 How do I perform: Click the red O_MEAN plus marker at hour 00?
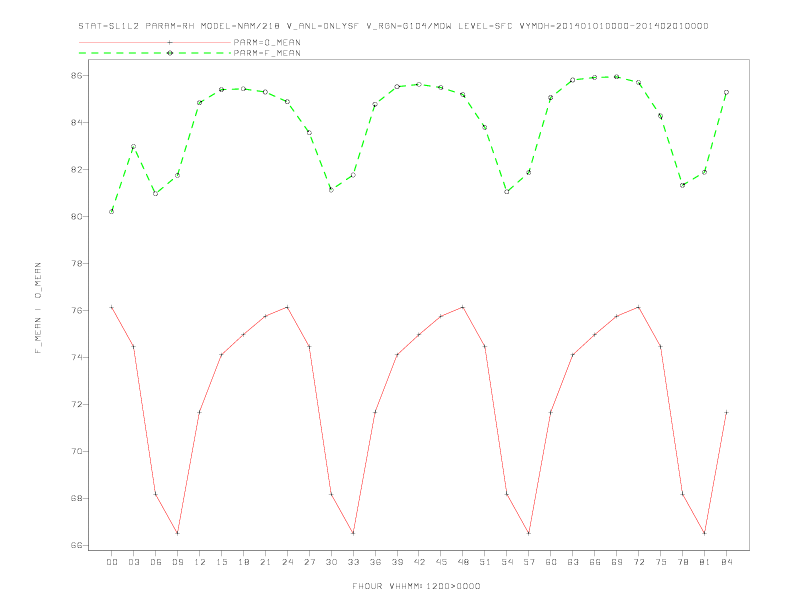coord(112,307)
